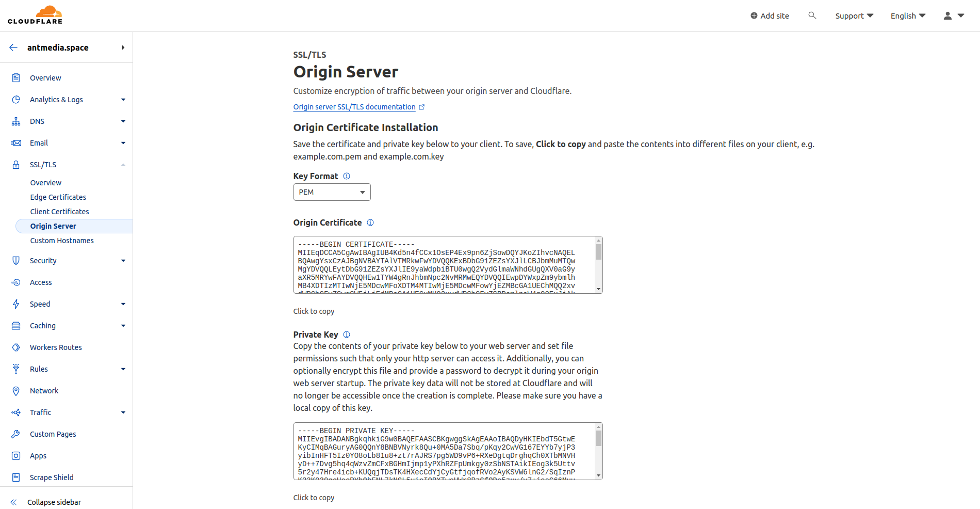Screen dimensions: 980x509
Task: Click the Origin Certificate scrollbar down arrow
Action: [x=598, y=289]
